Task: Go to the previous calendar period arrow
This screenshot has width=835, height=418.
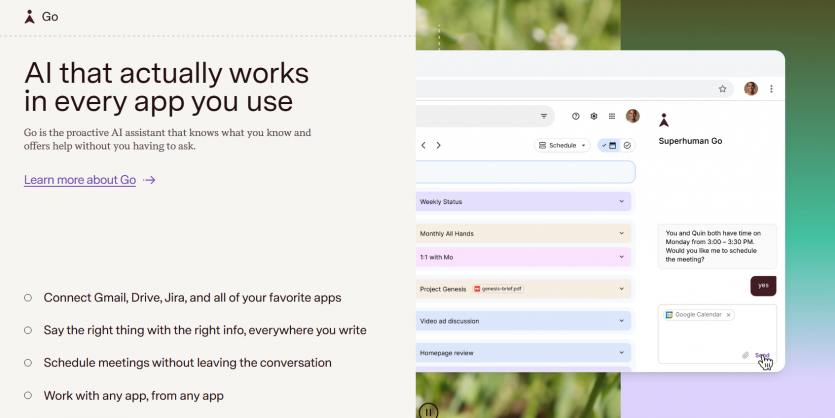Action: coord(423,145)
